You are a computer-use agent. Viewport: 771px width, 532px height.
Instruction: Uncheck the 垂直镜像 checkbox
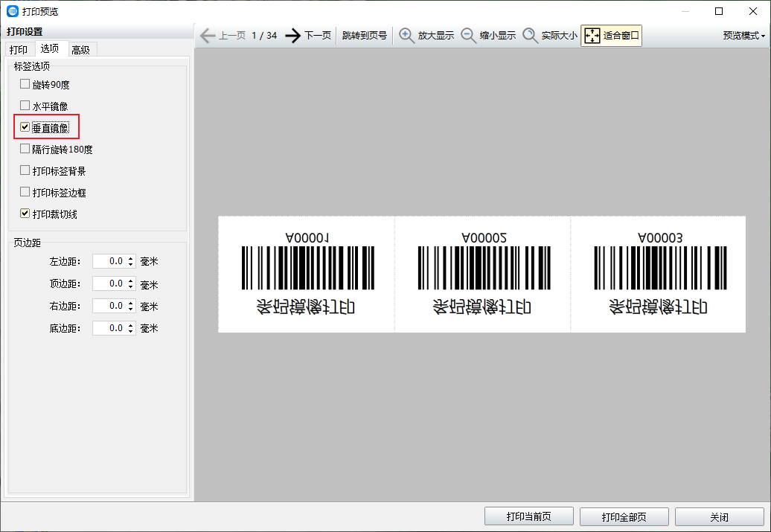[x=25, y=127]
